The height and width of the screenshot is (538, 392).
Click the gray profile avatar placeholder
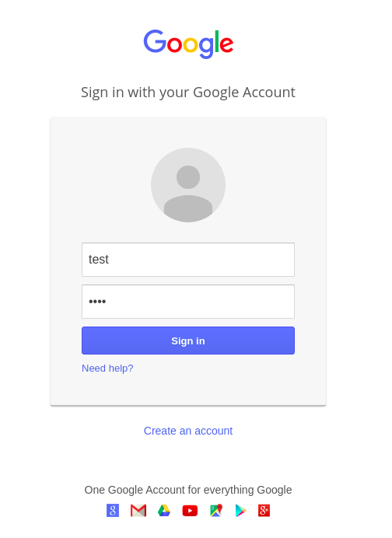188,185
